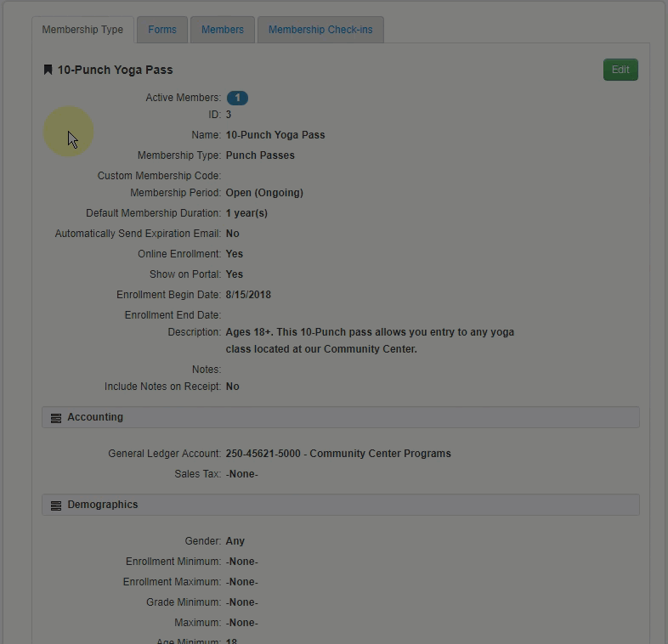
Task: Select the Enrollment Begin Date 8/15/2018
Action: coord(248,295)
